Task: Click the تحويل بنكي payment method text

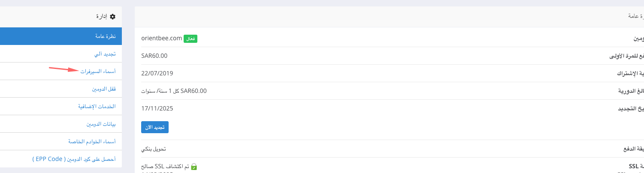Action: pyautogui.click(x=154, y=149)
